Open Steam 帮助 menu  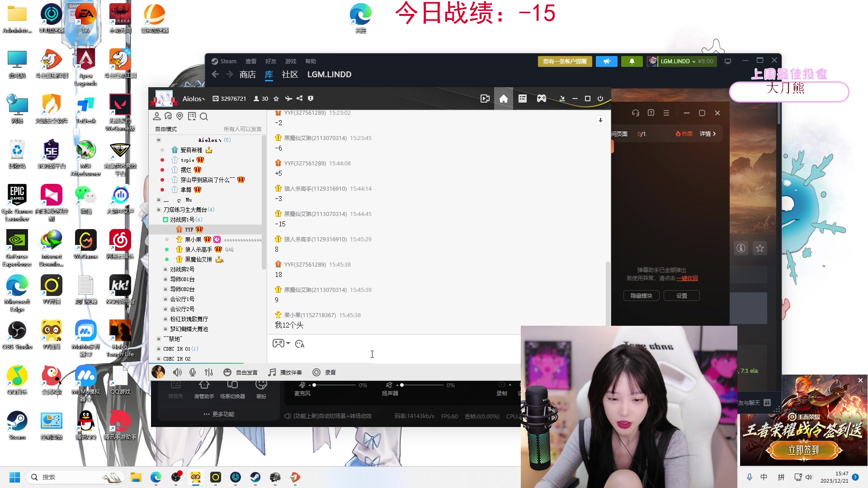pos(311,61)
